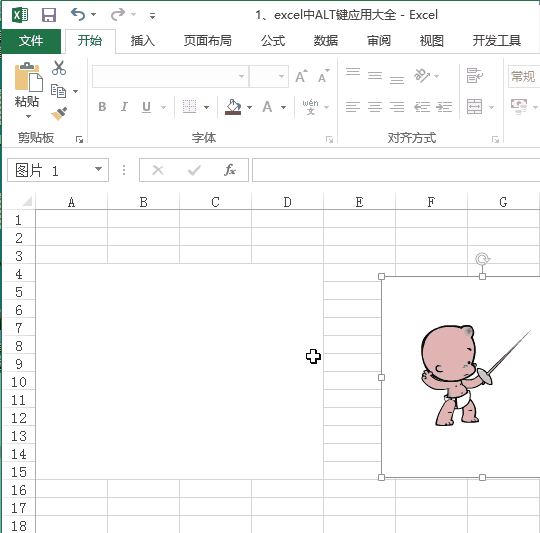Click the wén phonetic guide icon
The image size is (540, 533).
(310, 107)
